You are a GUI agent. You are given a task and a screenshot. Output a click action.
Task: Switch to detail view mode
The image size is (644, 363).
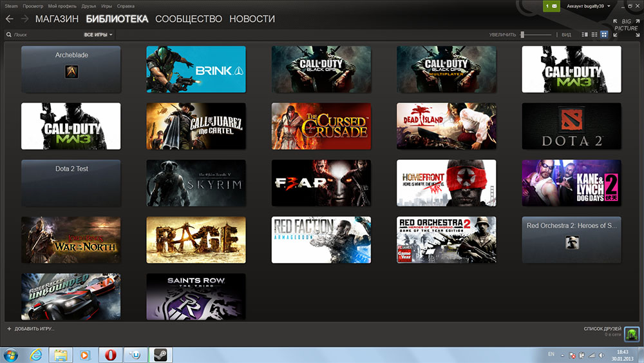[585, 34]
